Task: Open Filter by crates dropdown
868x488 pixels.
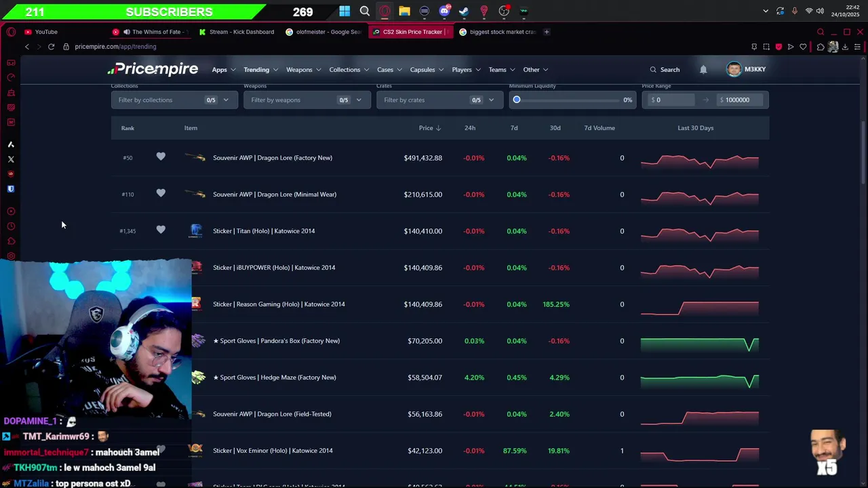Action: (439, 100)
